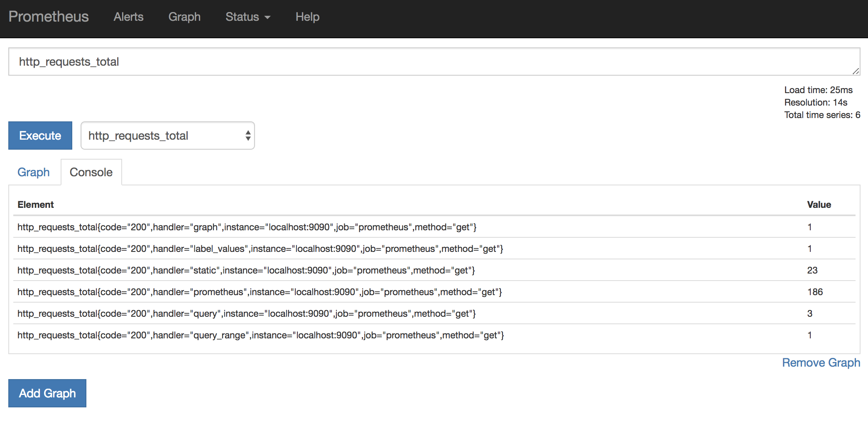Click the Total time series: 6 text
868x424 pixels.
click(x=822, y=115)
